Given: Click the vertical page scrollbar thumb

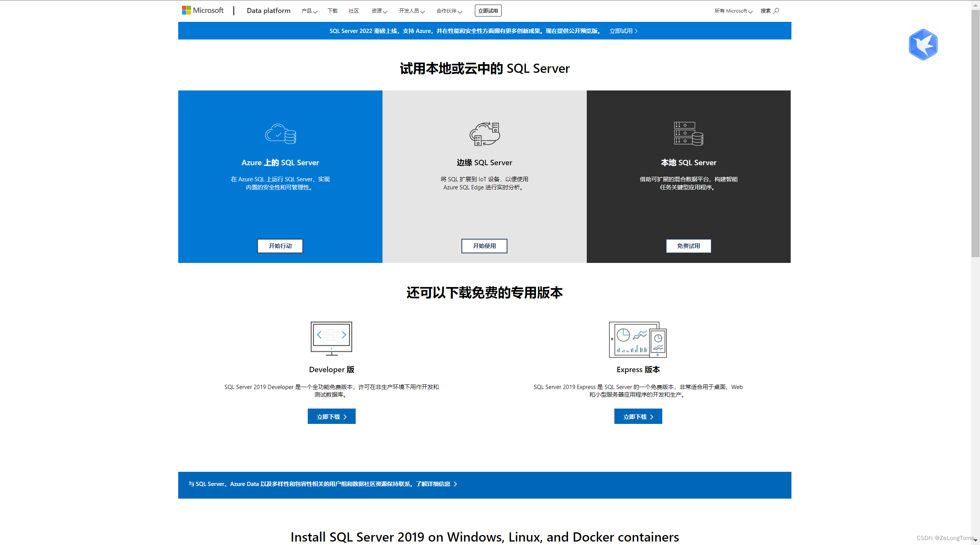Looking at the screenshot, I should (975, 134).
